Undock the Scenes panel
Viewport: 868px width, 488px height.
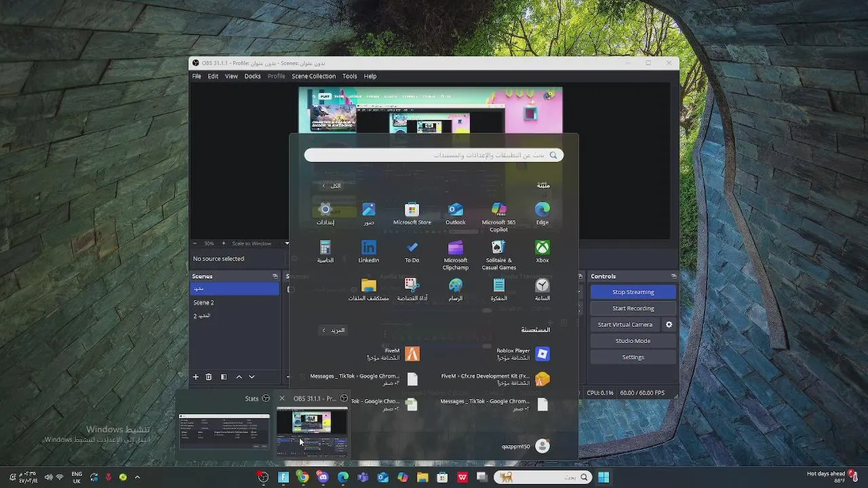[x=275, y=277]
